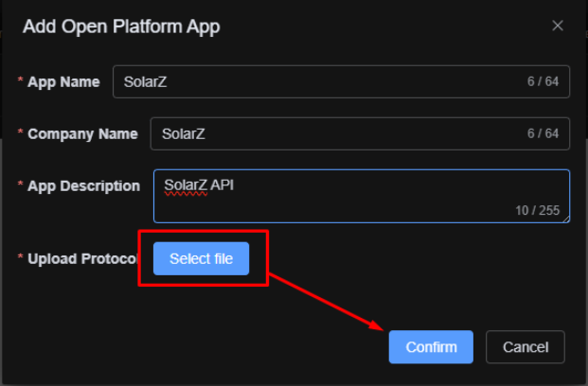
Task: Click the Company Name 6 / 64 counter
Action: (x=543, y=134)
